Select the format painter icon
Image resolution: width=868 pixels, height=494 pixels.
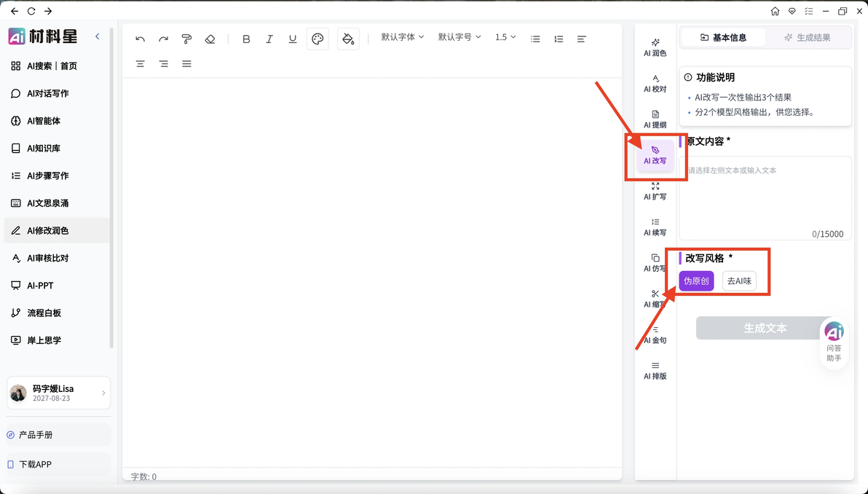[186, 39]
